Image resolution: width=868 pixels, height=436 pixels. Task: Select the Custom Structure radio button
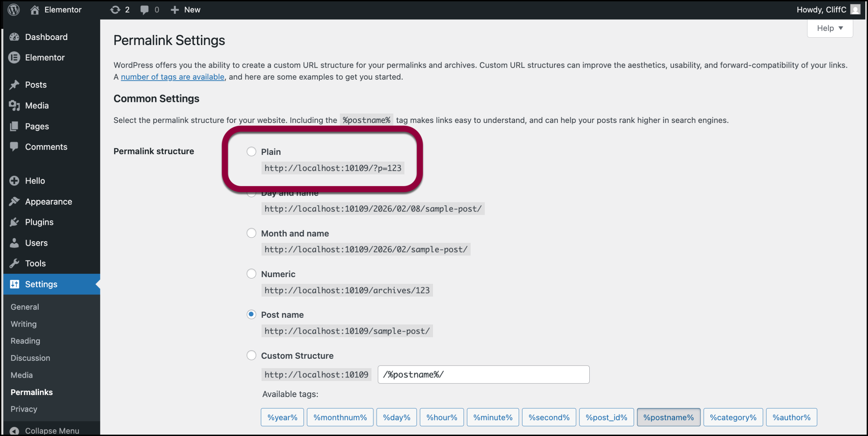tap(251, 355)
